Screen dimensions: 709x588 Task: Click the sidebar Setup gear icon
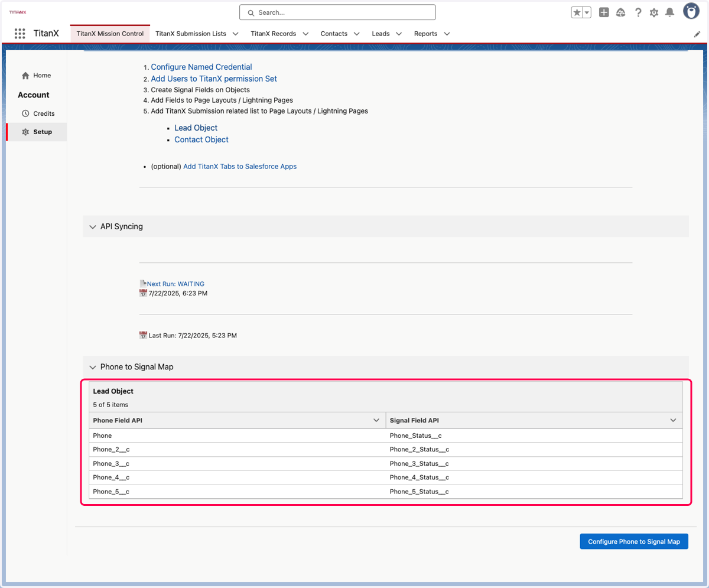(25, 132)
